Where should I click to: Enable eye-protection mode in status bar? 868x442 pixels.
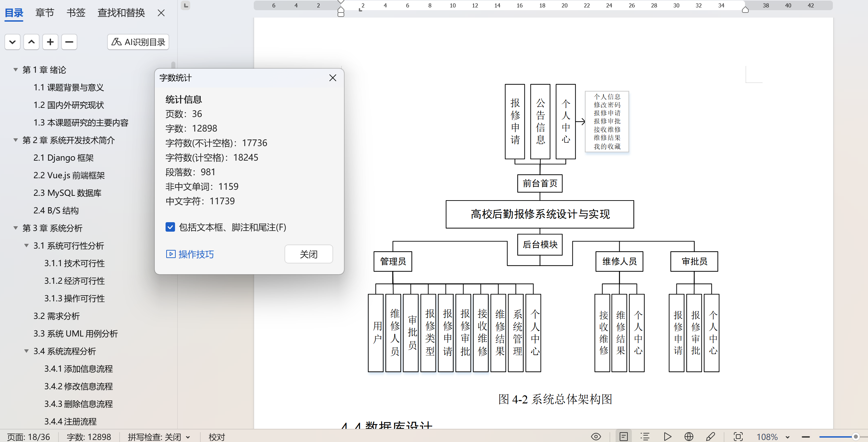click(596, 437)
